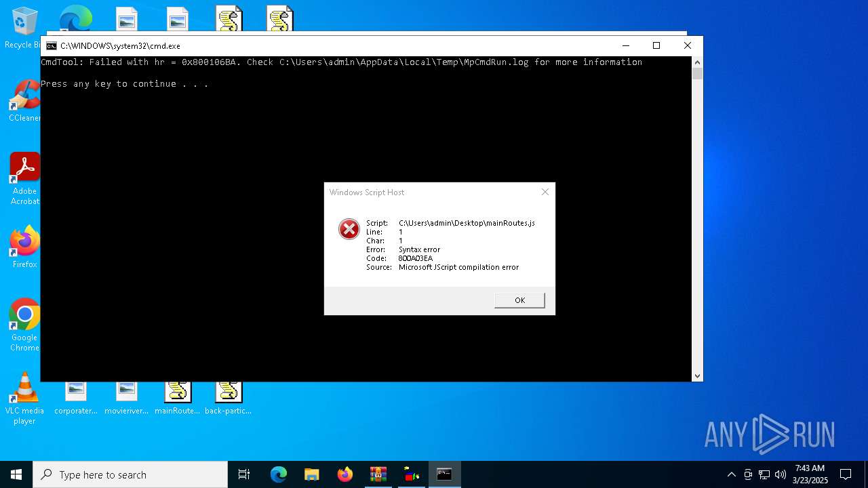Screen dimensions: 868x488
Task: Open the colorful blocks app on taskbar
Action: click(x=412, y=474)
